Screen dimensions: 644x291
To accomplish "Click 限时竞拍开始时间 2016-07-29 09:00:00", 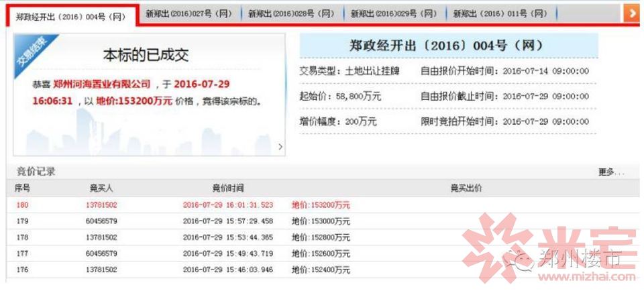I will click(x=504, y=122).
